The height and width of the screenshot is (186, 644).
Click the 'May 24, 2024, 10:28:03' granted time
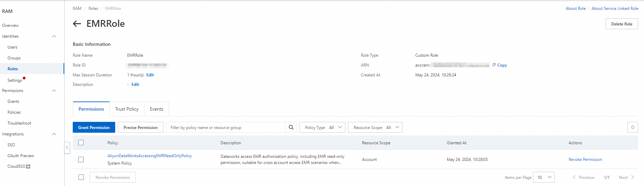(467, 160)
